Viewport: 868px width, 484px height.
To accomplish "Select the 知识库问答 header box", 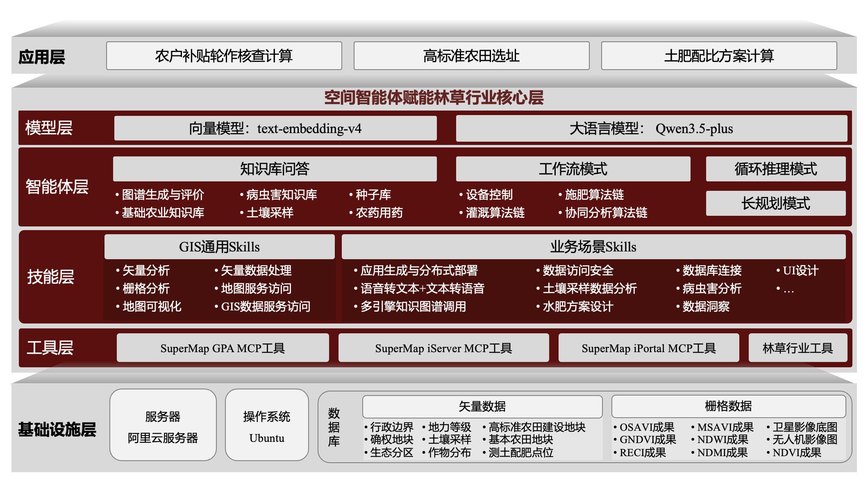I will (275, 169).
